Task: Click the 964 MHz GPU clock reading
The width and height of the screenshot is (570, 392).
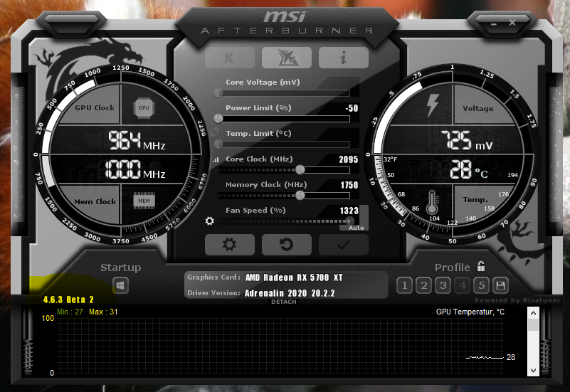Action: [x=137, y=141]
